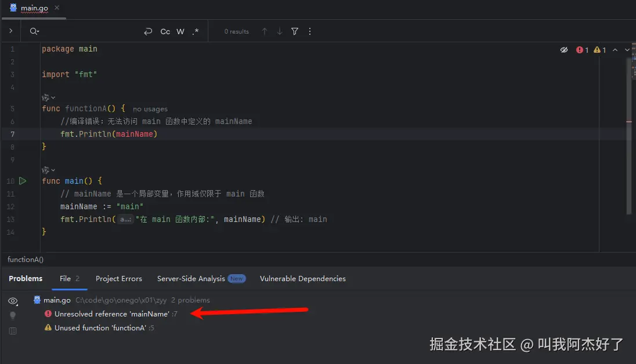Click the yellow warning count indicator

(599, 50)
